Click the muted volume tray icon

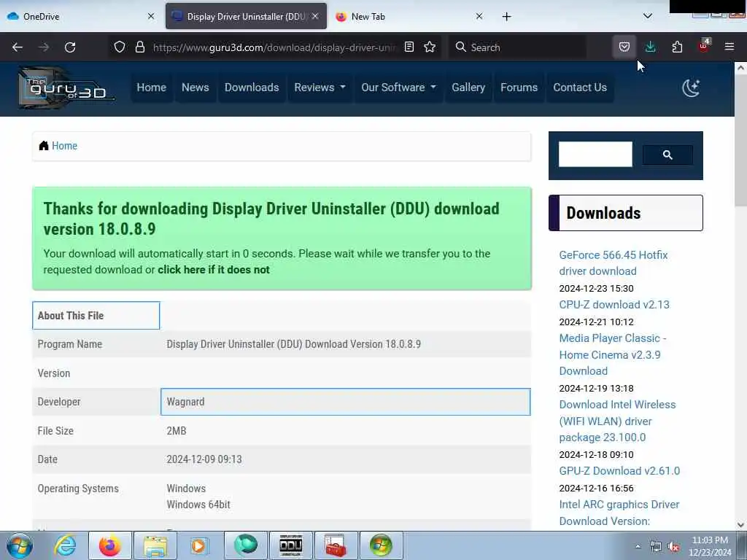click(674, 547)
